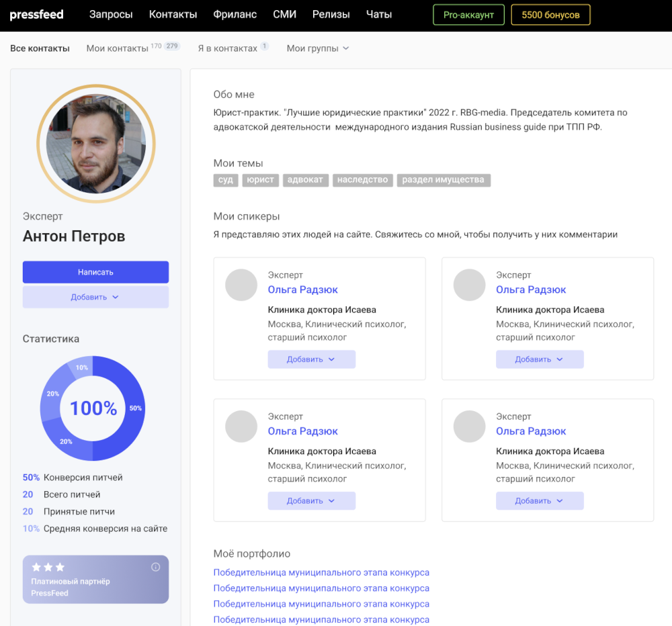Select the наследство topic tag
Image resolution: width=672 pixels, height=626 pixels.
tap(363, 180)
